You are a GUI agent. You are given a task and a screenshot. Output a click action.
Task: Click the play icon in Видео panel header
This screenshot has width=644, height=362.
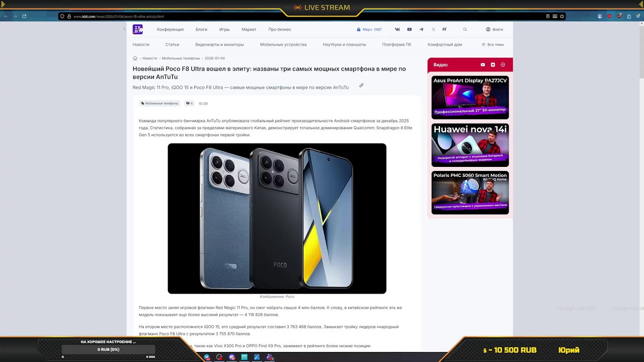coord(503,65)
